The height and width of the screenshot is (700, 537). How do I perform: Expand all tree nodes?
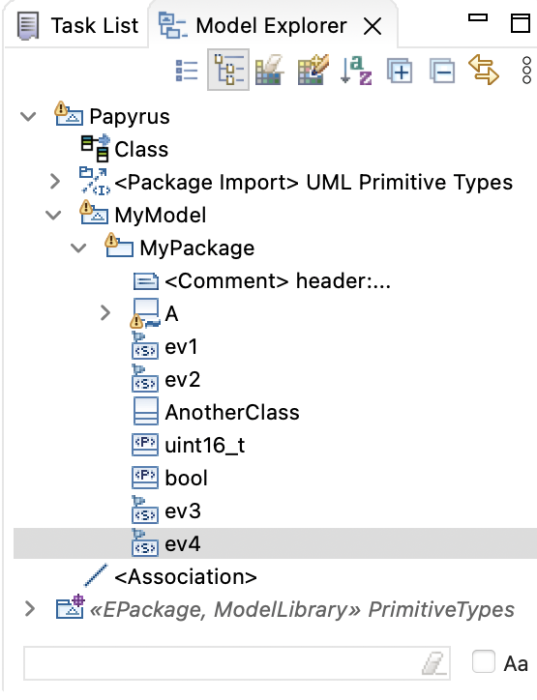click(400, 71)
